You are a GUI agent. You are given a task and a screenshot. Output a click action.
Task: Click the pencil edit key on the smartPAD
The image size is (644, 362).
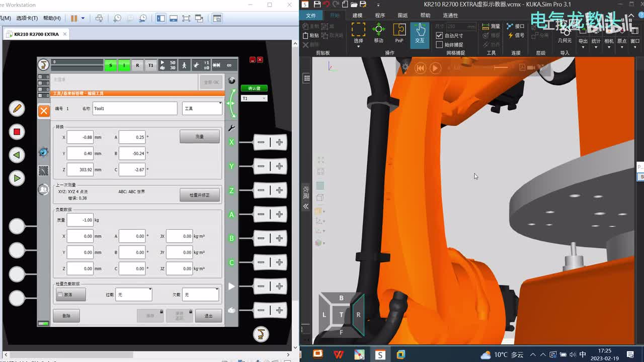(x=17, y=108)
